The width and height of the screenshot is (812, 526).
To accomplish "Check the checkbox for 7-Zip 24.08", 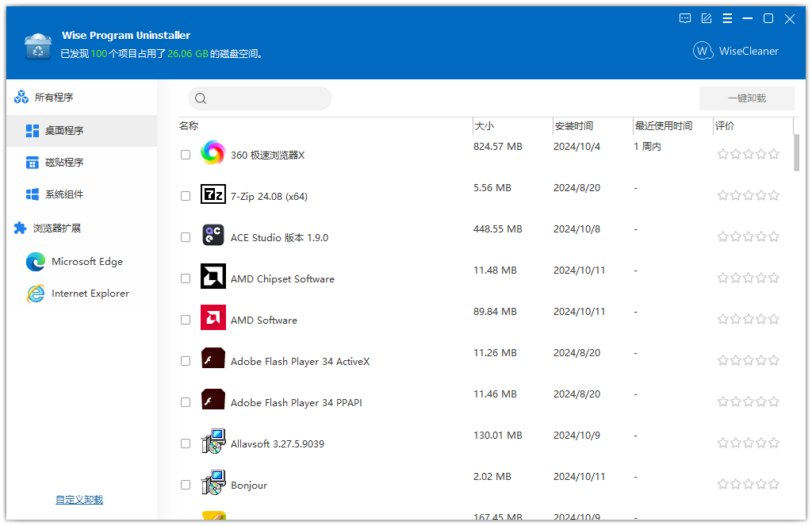I will click(185, 195).
